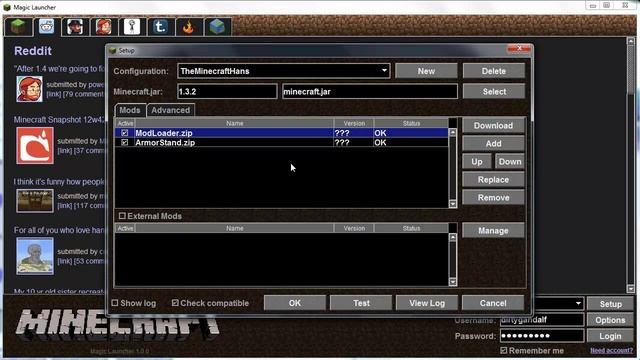Viewport: 640px width, 360px height.
Task: Click the Add mod button
Action: pyautogui.click(x=493, y=144)
